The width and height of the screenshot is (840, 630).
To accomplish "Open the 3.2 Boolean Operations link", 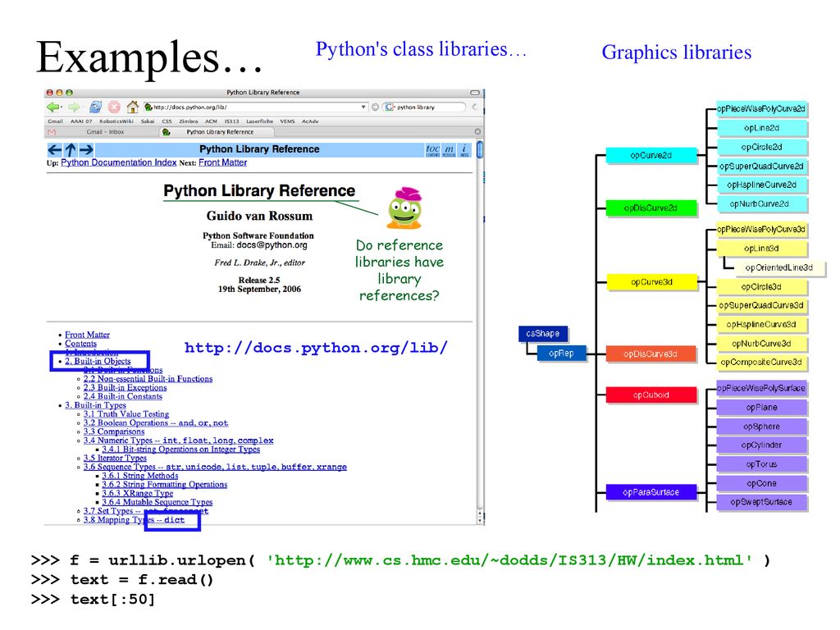I will [x=155, y=422].
